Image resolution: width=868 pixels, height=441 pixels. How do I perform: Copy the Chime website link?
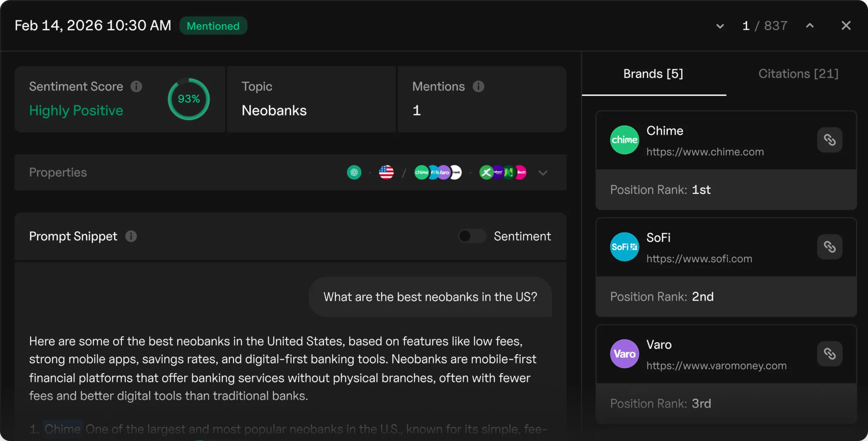click(x=830, y=140)
